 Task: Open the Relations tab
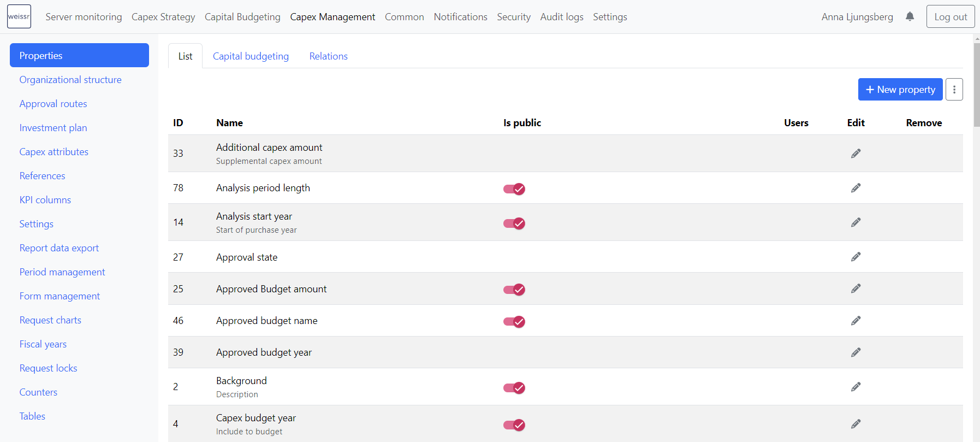[328, 56]
